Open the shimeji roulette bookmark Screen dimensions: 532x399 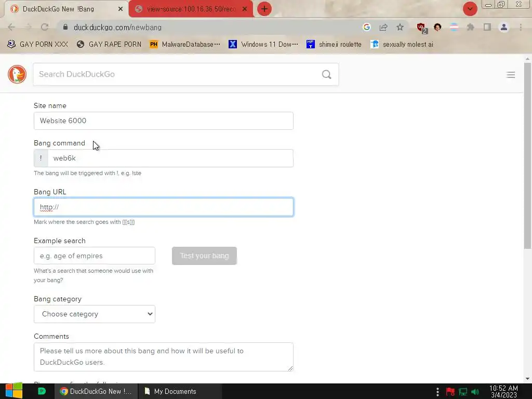pyautogui.click(x=334, y=44)
